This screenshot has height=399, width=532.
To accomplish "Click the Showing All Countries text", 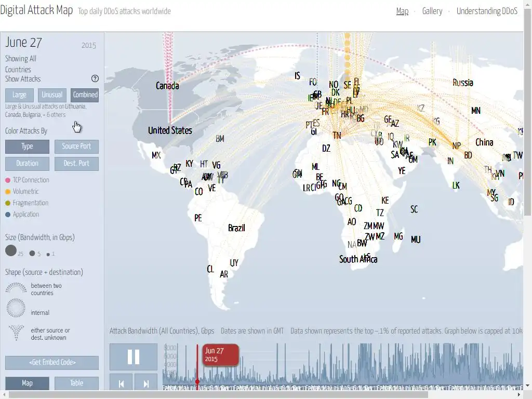I will (20, 64).
